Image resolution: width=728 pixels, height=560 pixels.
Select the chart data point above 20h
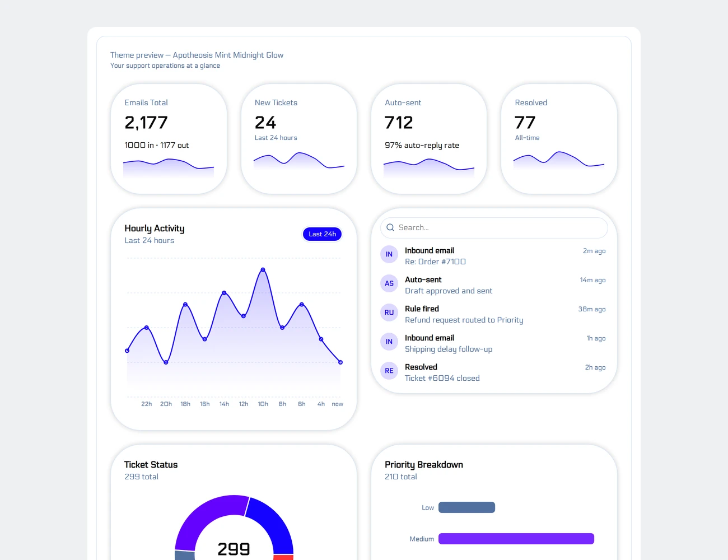click(166, 362)
